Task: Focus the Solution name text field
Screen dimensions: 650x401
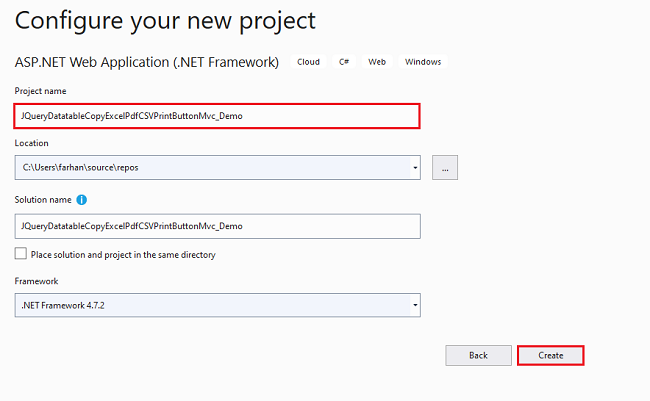Action: click(x=218, y=226)
